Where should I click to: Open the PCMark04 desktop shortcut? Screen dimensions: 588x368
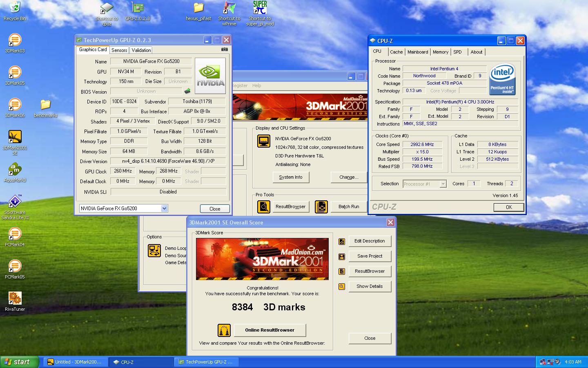click(15, 237)
